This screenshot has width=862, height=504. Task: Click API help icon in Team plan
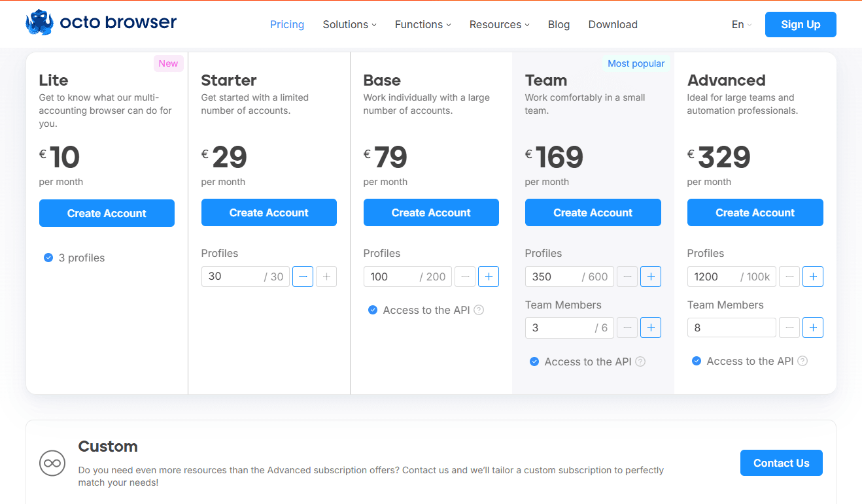point(640,361)
